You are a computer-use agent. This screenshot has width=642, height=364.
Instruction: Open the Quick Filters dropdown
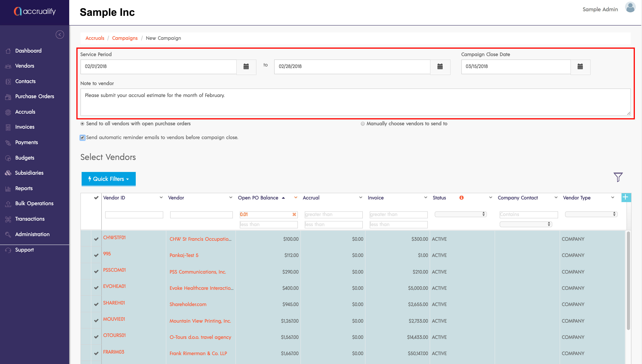click(108, 179)
